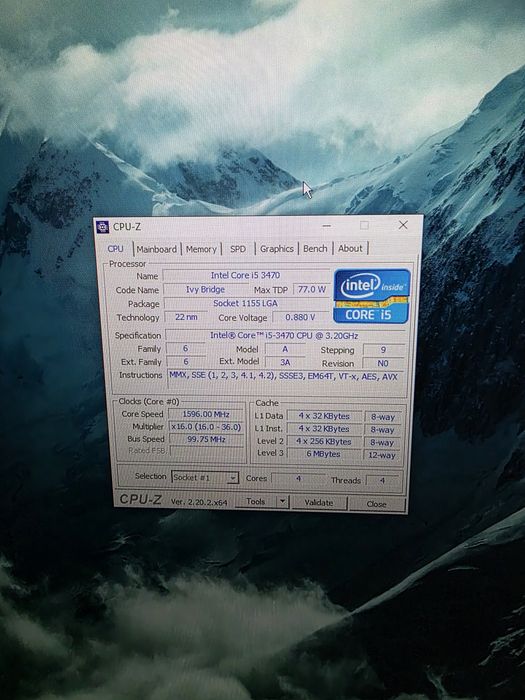Click the Cores count field
Viewport: 525px width, 700px height.
298,479
